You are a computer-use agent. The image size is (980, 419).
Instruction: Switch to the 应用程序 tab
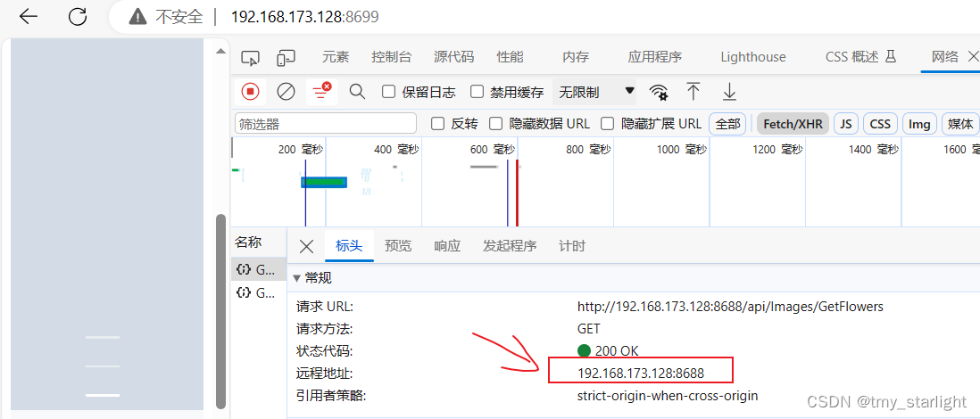tap(654, 57)
